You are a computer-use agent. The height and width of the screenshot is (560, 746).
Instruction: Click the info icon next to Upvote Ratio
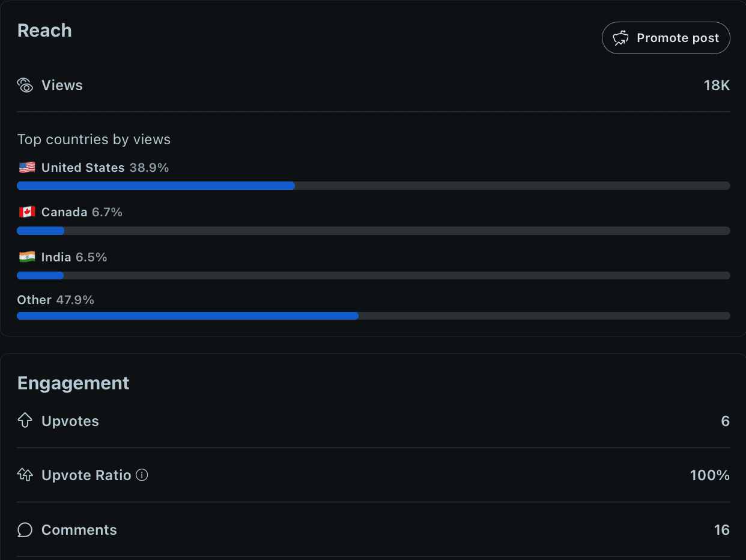point(142,475)
